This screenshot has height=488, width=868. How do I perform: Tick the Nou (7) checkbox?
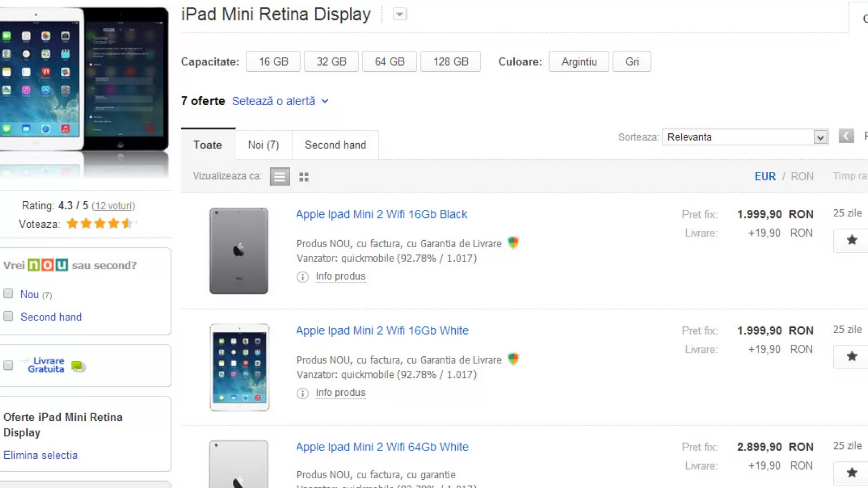tap(8, 293)
